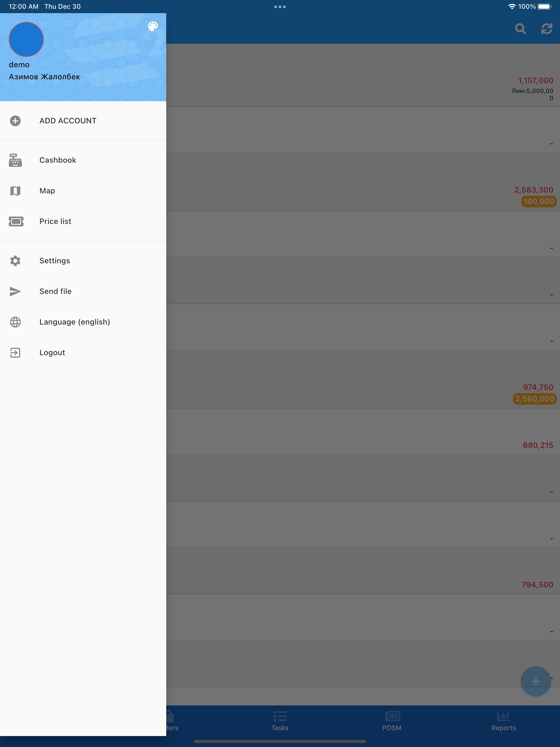Click the 12:00 AM clock

click(24, 6)
